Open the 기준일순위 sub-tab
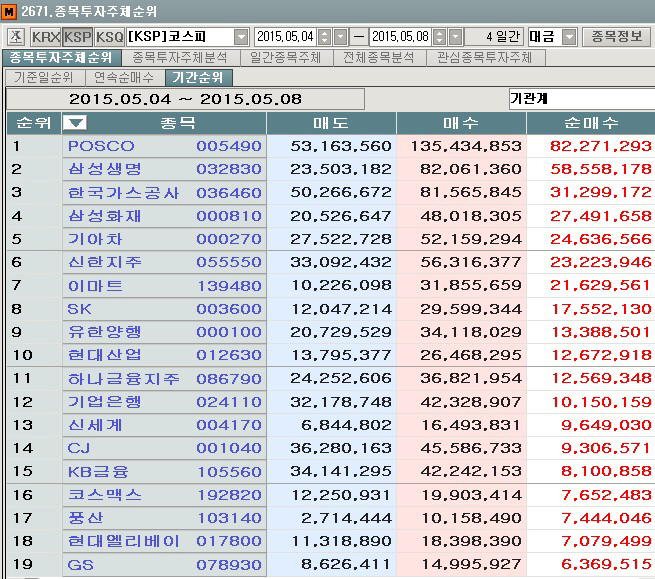Image resolution: width=655 pixels, height=579 pixels. pos(44,78)
